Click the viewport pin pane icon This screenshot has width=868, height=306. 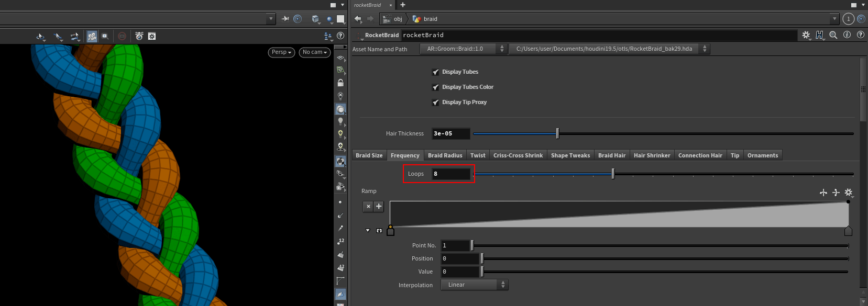click(285, 19)
